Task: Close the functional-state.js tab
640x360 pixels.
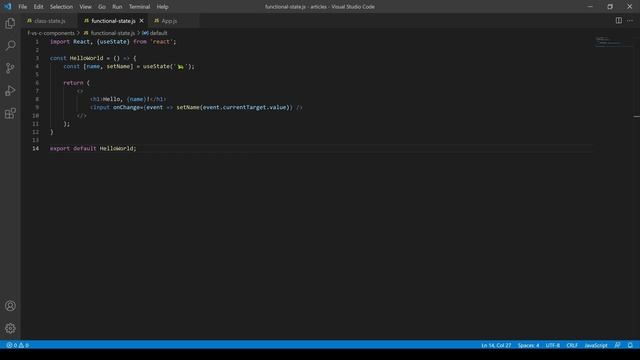Action: pyautogui.click(x=142, y=21)
